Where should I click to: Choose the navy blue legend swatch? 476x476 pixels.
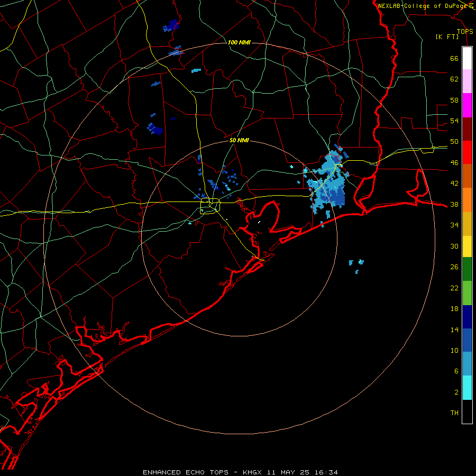pos(467,317)
